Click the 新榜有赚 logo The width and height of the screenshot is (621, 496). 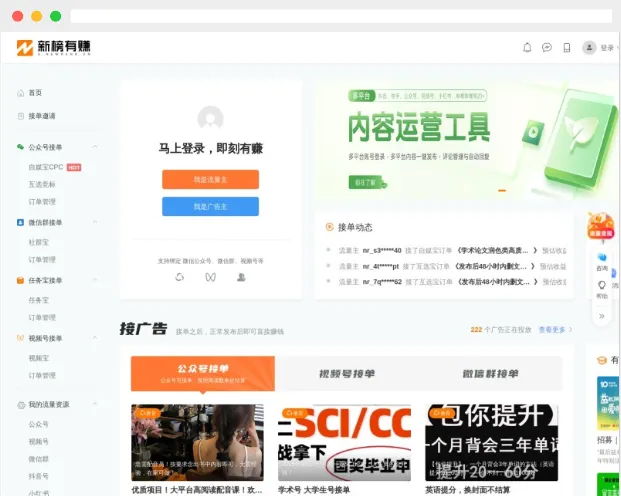(x=53, y=47)
